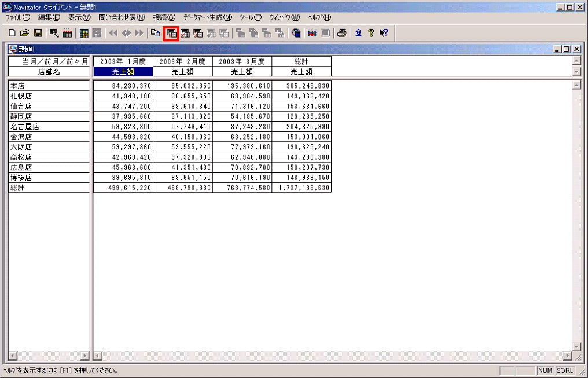
Task: Click the highlighted 売上額 header under 2003年 1月度
Action: point(123,72)
